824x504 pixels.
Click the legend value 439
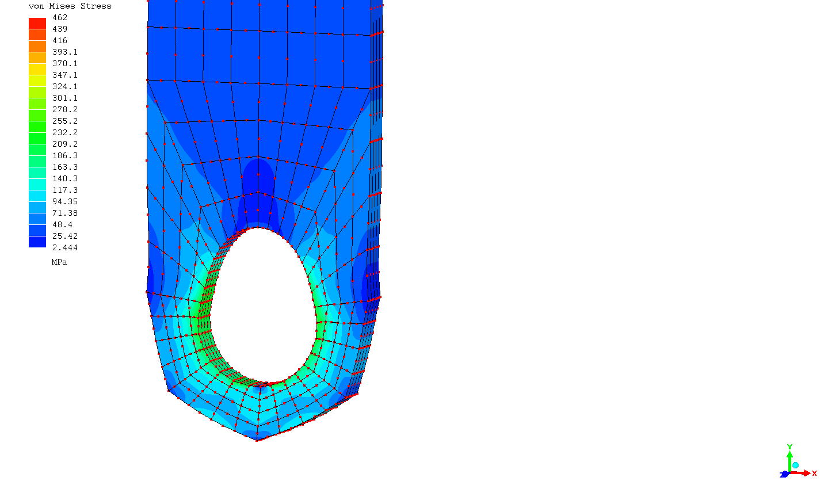coord(60,29)
